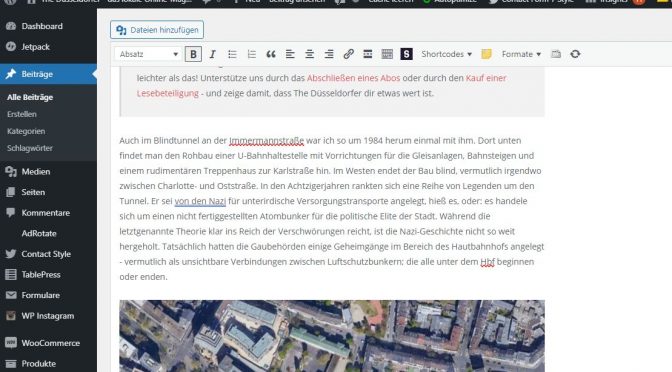Align text right
Viewport: 672px width, 372px height.
[x=329, y=54]
